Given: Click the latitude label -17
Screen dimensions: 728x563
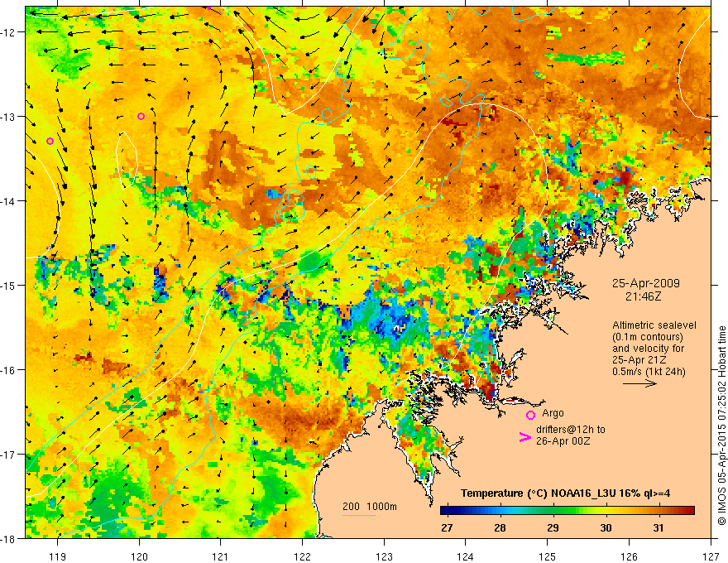Looking at the screenshot, I should coord(9,454).
